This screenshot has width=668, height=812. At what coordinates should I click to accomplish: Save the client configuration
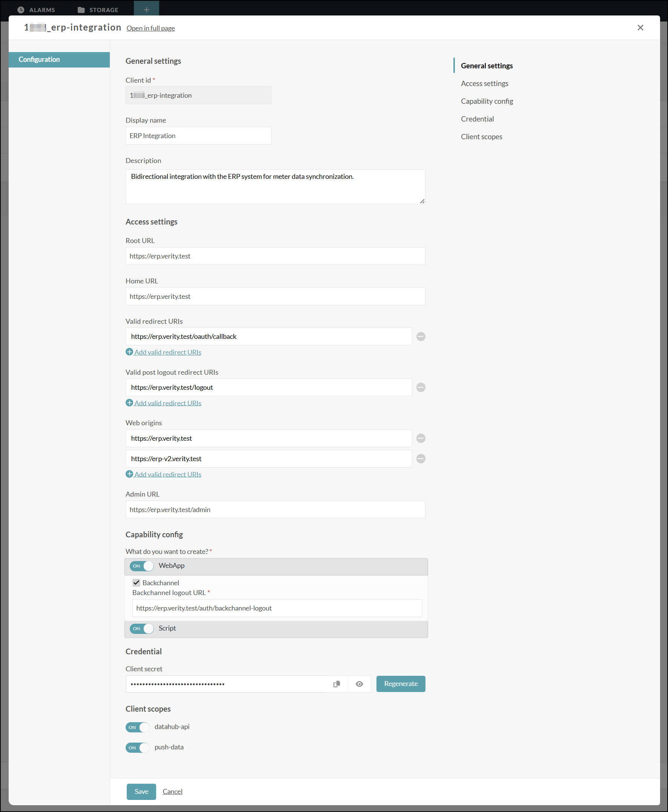coord(141,792)
